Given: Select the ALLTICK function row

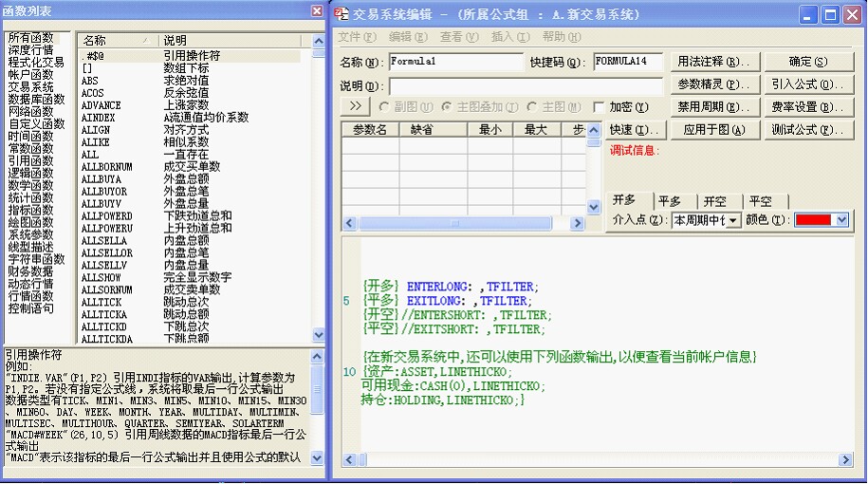Looking at the screenshot, I should pos(190,302).
